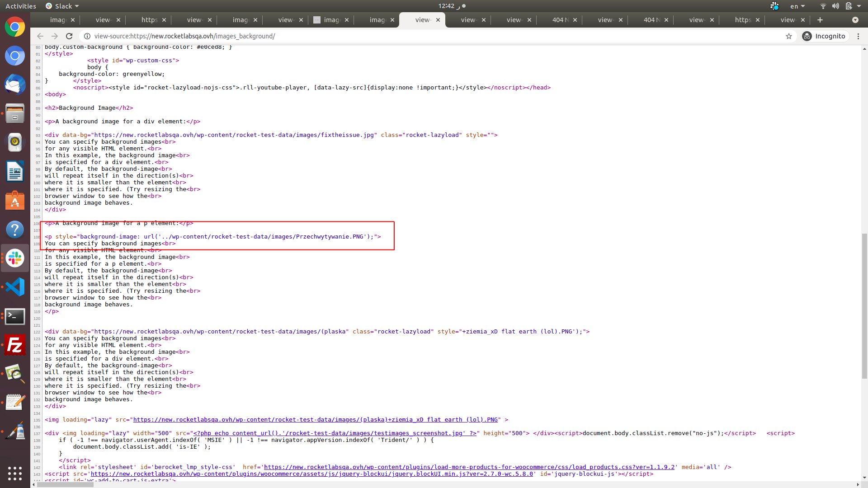
Task: Launch Visual Studio Code from the dock
Action: 15,287
